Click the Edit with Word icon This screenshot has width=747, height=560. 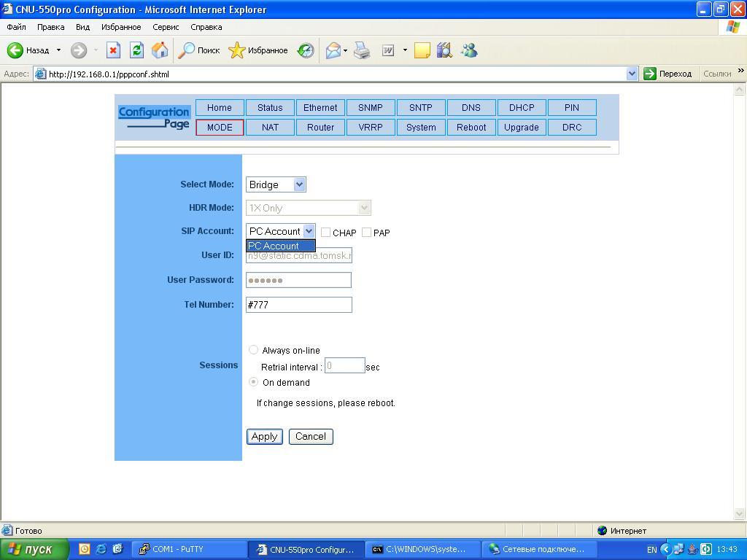coord(388,50)
